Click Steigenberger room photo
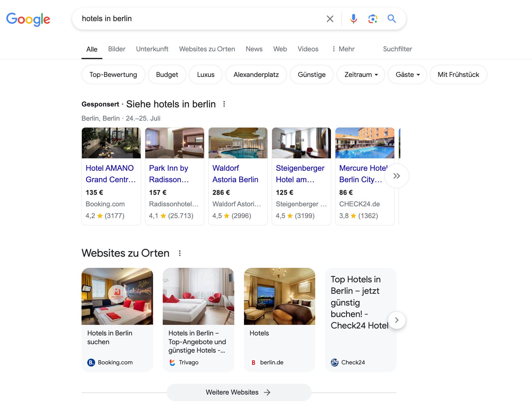Screen dimensions: 532x406 [301, 143]
